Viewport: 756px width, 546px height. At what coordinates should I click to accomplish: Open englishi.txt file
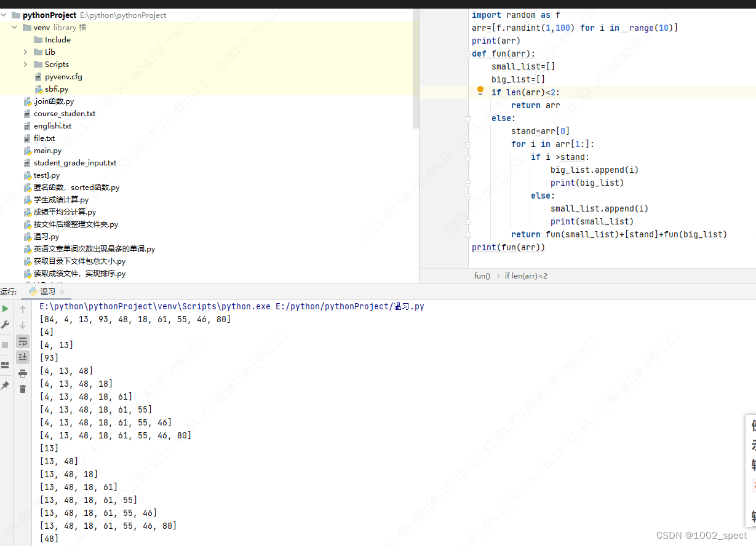click(52, 126)
